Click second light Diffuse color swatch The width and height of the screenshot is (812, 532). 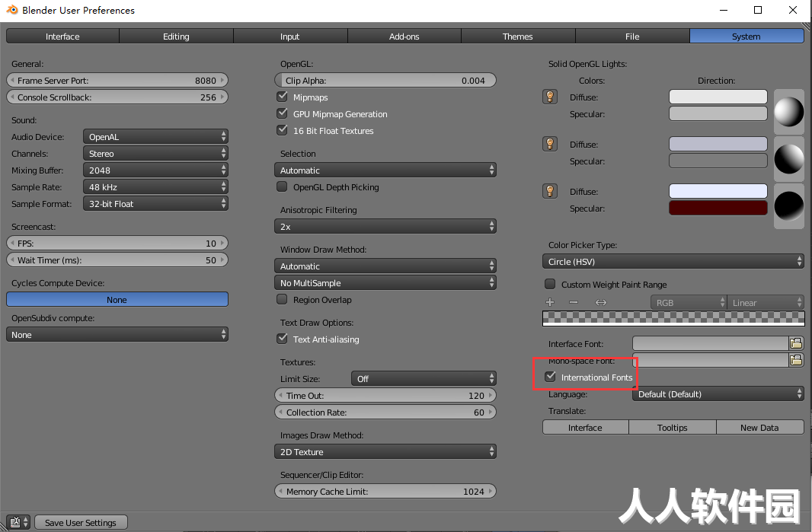[x=718, y=144]
